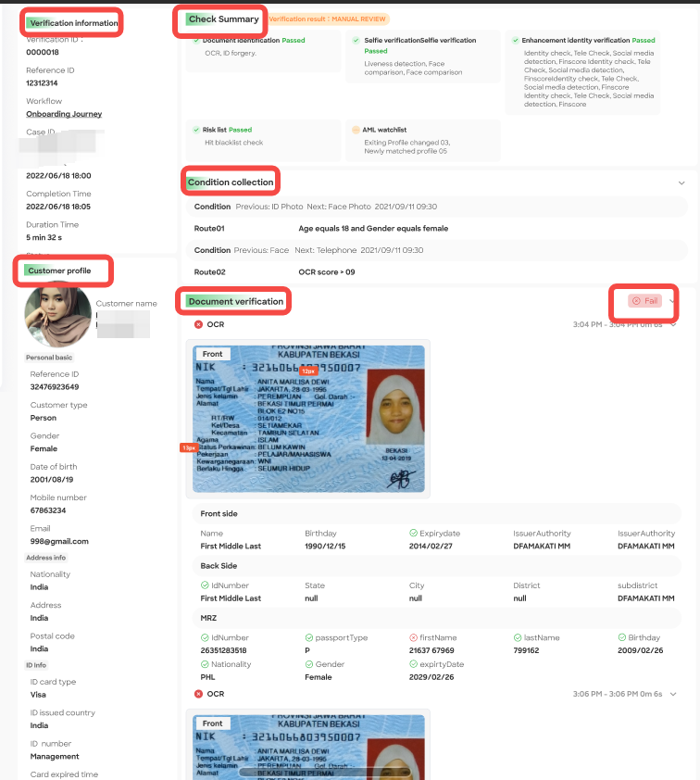Click the 'Front side' section header

pyautogui.click(x=436, y=513)
